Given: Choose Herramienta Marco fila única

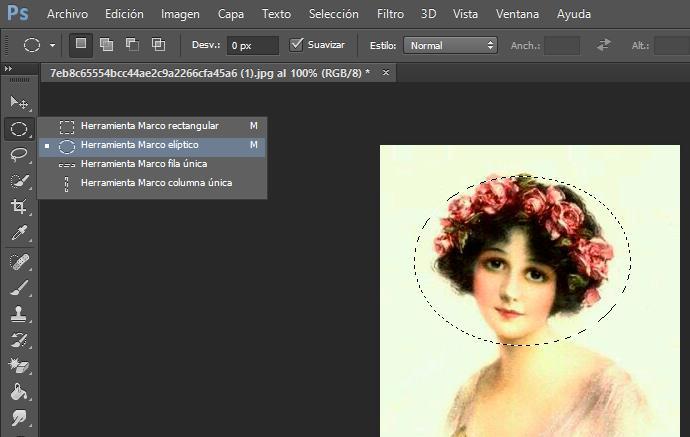Looking at the screenshot, I should (152, 164).
